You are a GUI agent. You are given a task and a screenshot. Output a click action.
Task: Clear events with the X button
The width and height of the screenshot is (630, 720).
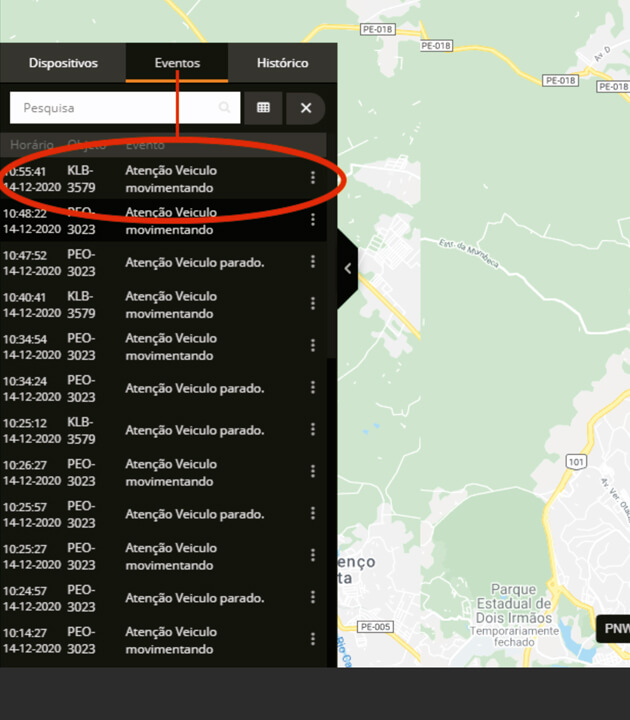click(x=306, y=108)
